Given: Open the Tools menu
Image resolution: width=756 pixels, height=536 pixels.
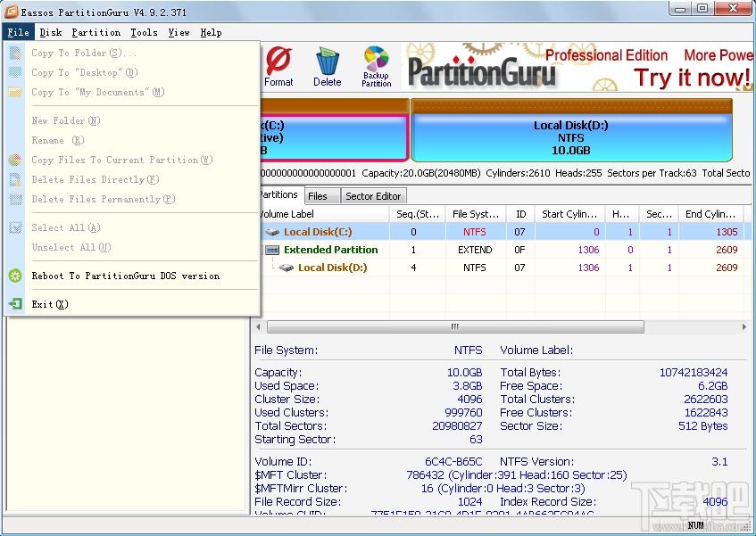Looking at the screenshot, I should tap(145, 33).
